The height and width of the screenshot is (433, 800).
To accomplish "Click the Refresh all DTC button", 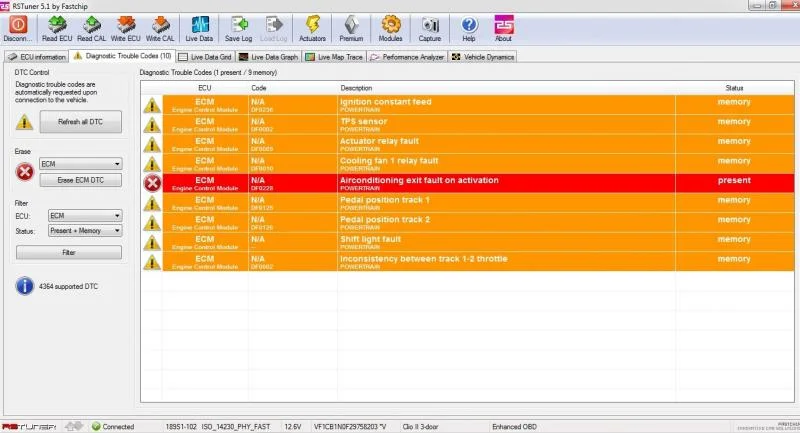I will point(81,122).
